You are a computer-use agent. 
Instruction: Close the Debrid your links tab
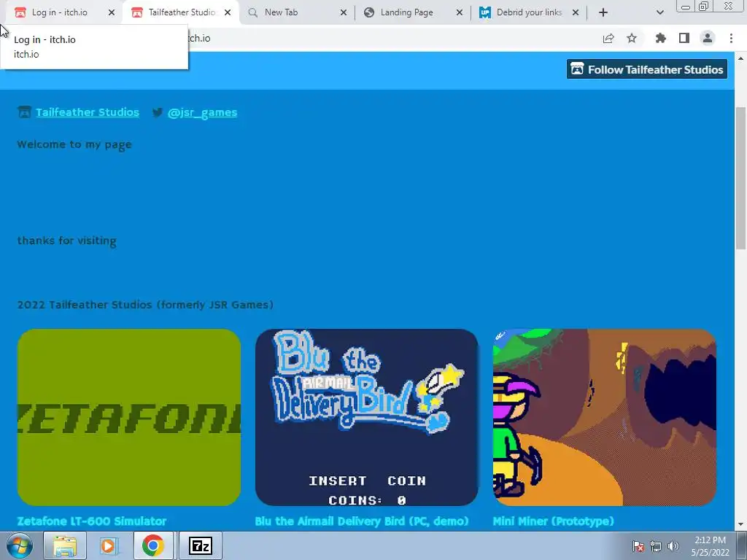[x=576, y=12]
